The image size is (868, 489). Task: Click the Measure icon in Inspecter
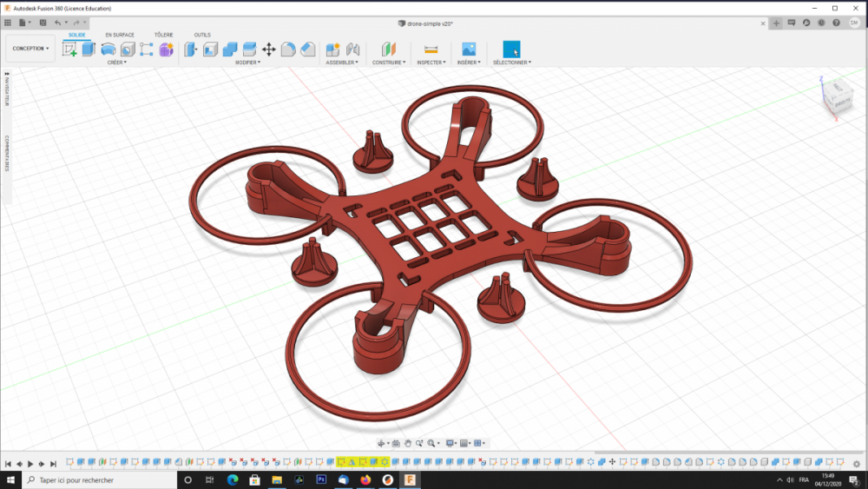tap(431, 50)
